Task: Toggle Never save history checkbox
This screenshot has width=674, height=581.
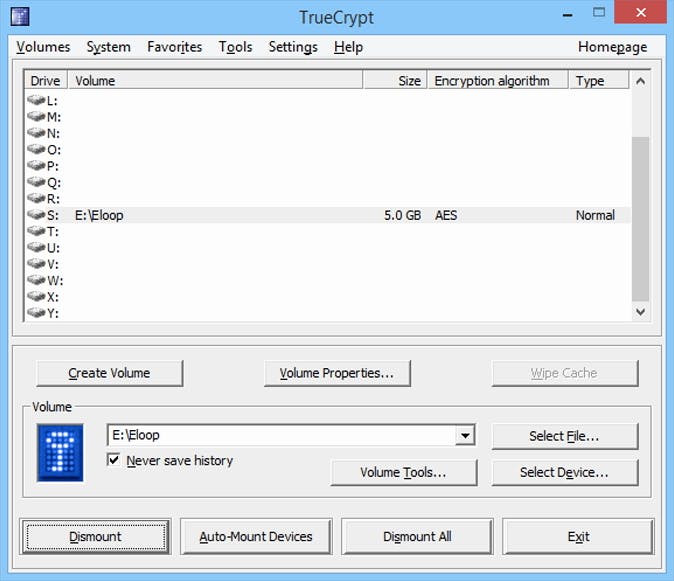Action: (113, 460)
